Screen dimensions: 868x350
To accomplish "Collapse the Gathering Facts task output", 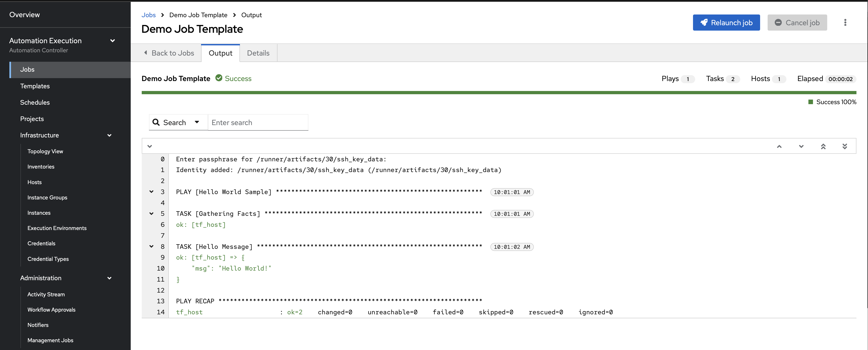I will (x=151, y=214).
